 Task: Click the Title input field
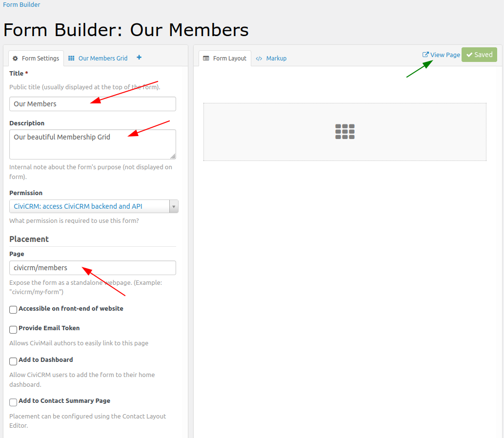pos(93,104)
